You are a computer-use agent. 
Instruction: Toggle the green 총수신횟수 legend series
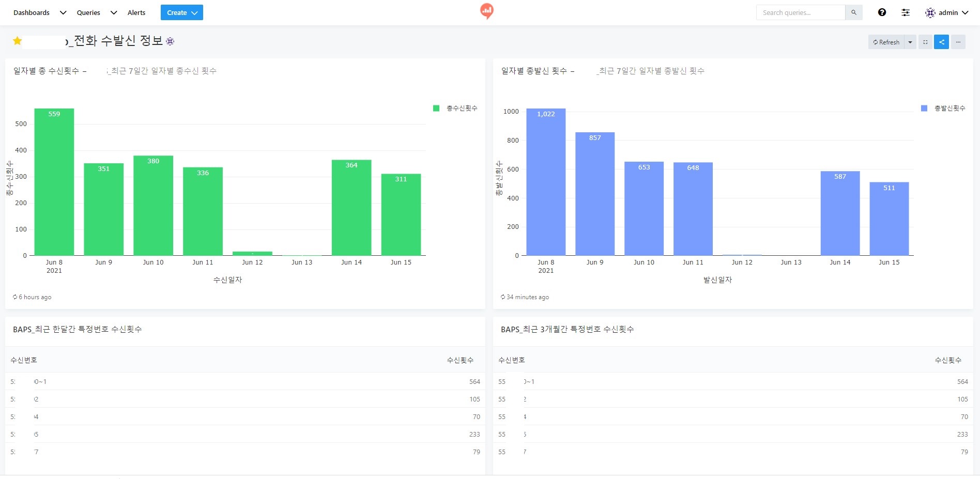[455, 108]
